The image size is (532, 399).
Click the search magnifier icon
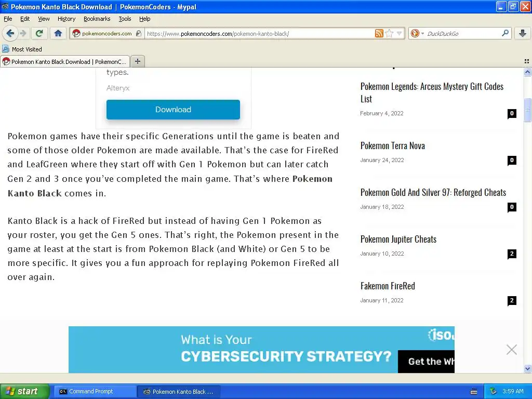click(505, 33)
